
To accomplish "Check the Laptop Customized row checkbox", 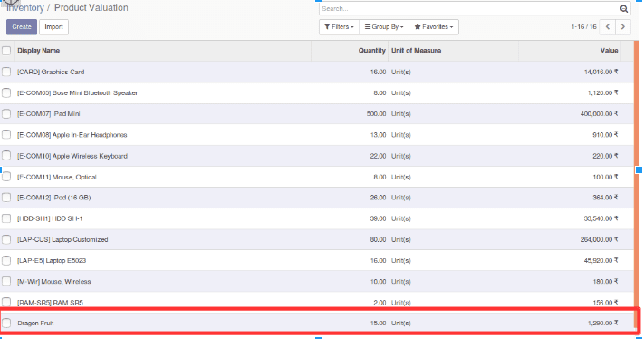I will click(x=6, y=239).
